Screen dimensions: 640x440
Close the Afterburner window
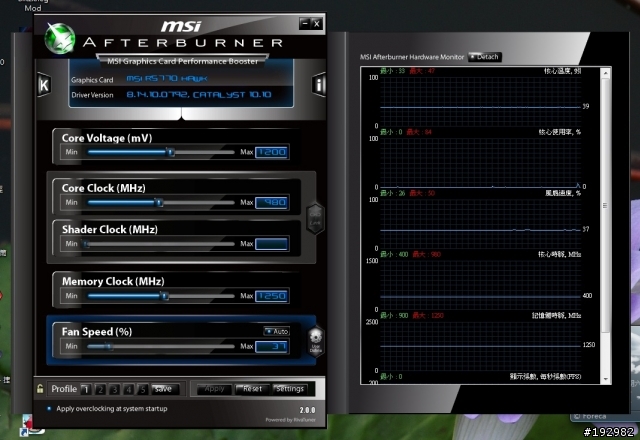tap(317, 24)
